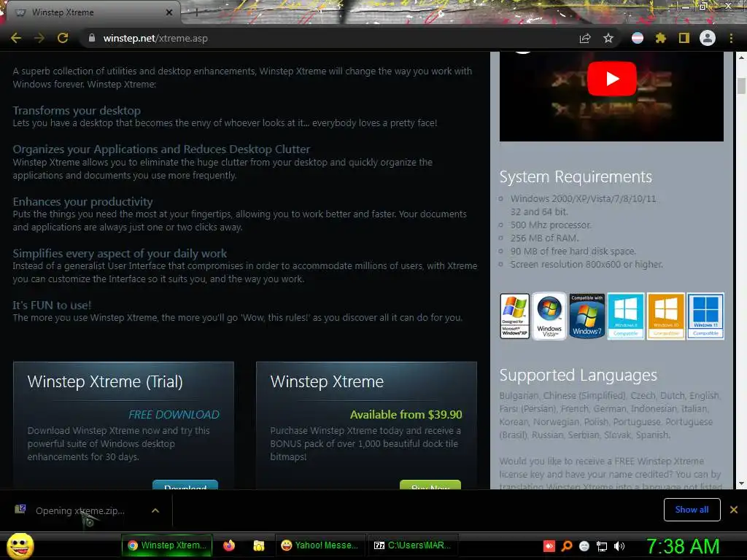Click the Windows XP compatibility badge
This screenshot has width=747, height=560.
tap(514, 316)
